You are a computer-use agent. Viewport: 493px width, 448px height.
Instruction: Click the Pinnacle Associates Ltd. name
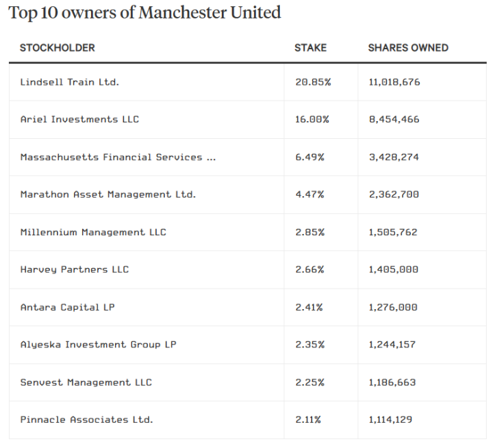86,419
